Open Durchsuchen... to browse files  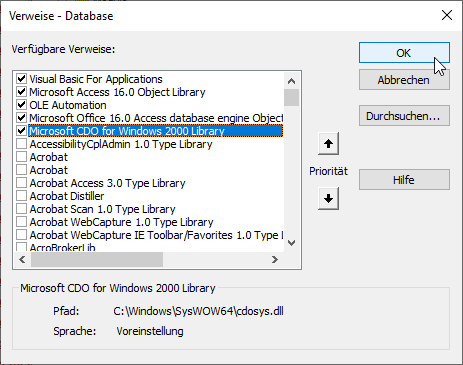coord(404,116)
